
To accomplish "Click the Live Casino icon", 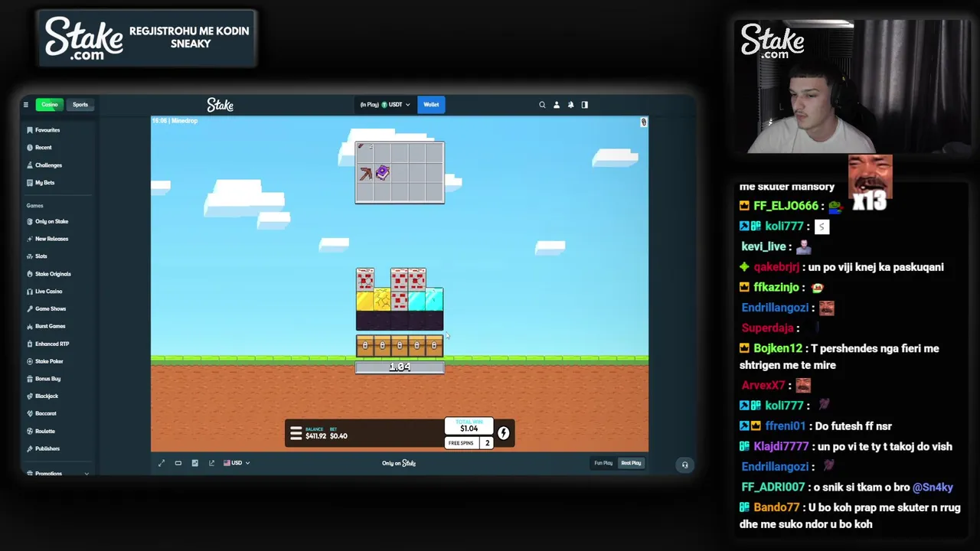I will (30, 292).
